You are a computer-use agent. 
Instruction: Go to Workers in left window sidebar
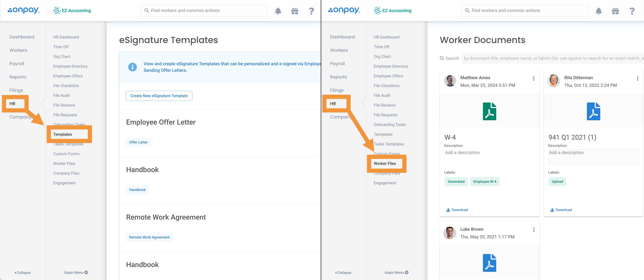pyautogui.click(x=18, y=50)
